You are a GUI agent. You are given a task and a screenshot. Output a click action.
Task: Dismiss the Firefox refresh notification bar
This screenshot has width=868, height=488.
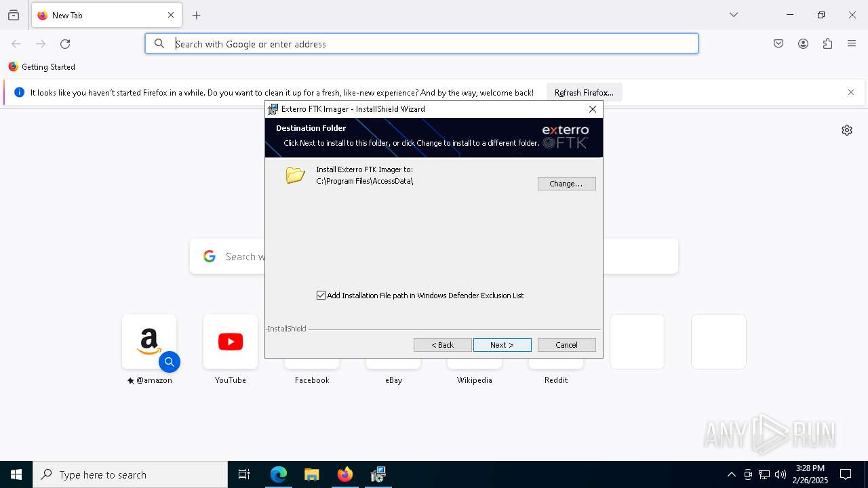click(851, 92)
